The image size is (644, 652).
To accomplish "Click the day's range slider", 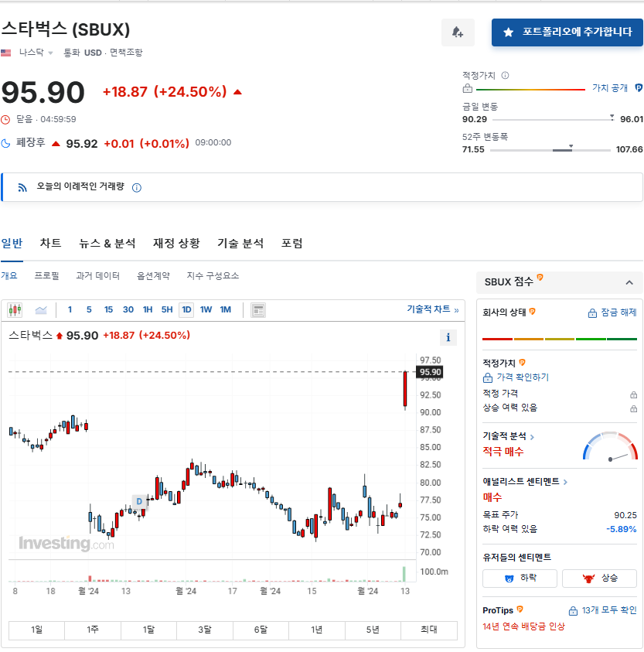I will [x=553, y=119].
